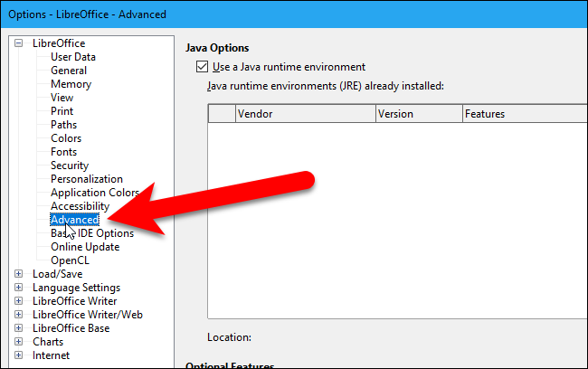
Task: Expand the Internet tree node
Action: (18, 355)
